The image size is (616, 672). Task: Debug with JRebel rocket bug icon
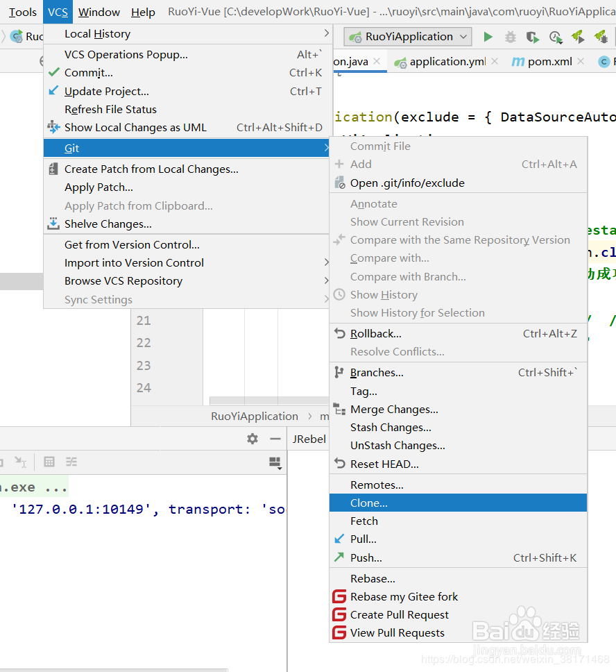coord(601,37)
